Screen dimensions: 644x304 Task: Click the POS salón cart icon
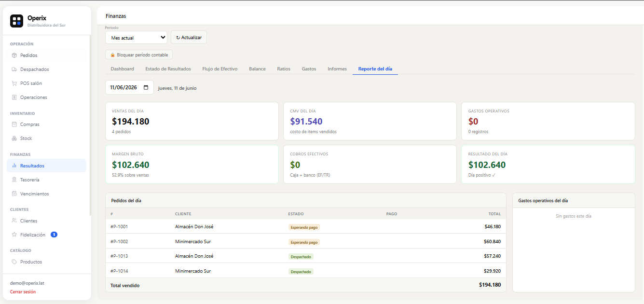[x=14, y=83]
